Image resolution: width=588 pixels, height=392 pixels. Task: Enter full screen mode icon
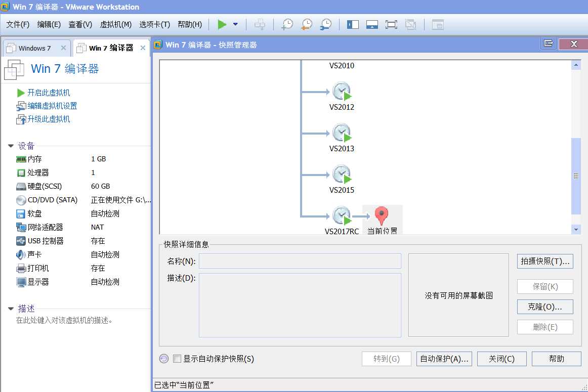[391, 25]
